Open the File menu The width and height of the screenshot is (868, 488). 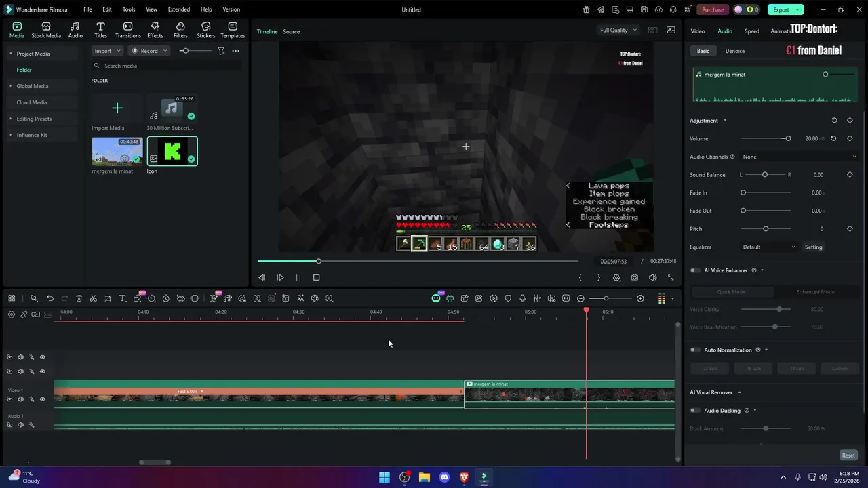point(87,9)
